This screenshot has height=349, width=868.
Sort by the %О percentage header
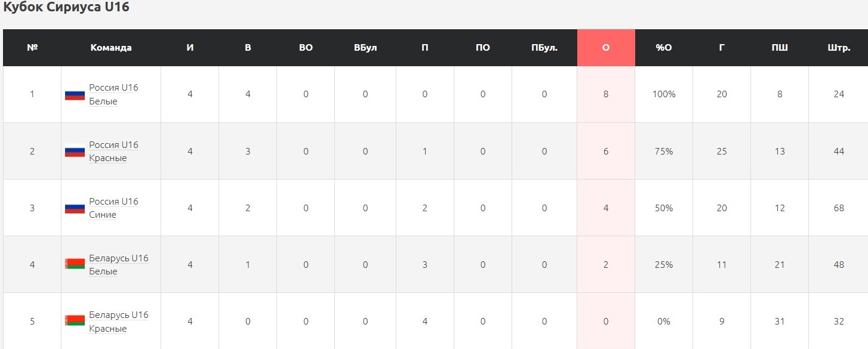664,48
